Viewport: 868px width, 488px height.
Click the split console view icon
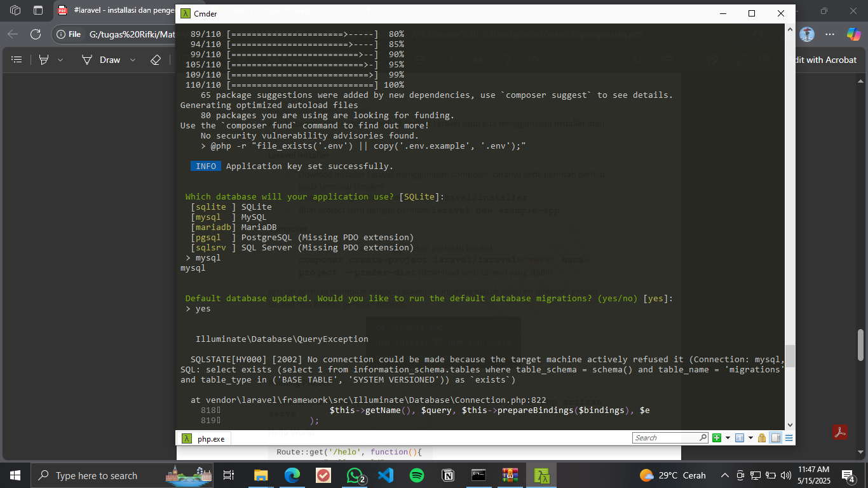pos(775,438)
